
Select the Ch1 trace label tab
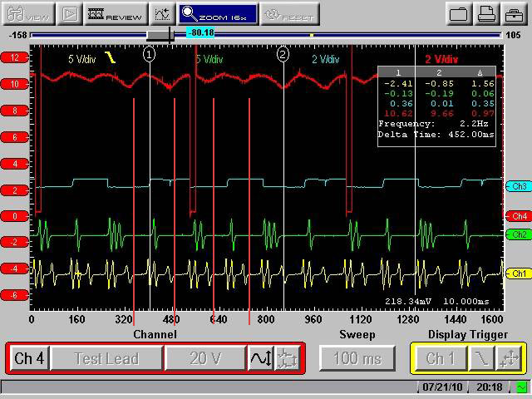519,273
